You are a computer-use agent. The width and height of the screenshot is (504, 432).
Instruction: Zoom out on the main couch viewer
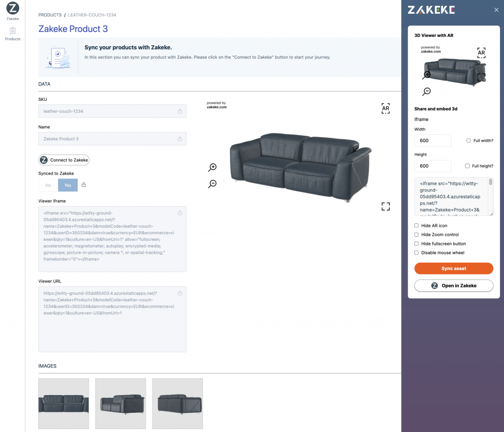[x=213, y=184]
